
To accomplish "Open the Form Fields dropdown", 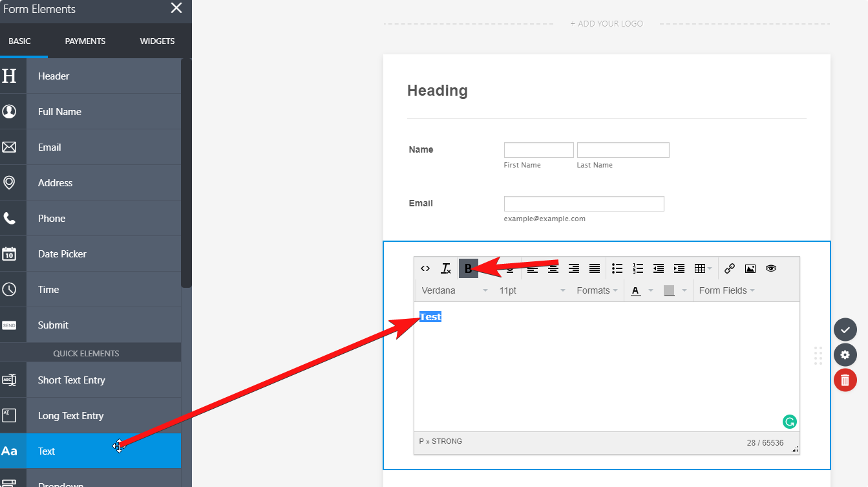I will coord(726,291).
